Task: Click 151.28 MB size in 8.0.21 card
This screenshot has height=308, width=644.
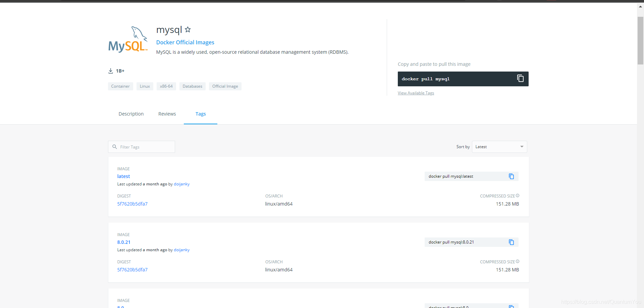Action: point(507,270)
